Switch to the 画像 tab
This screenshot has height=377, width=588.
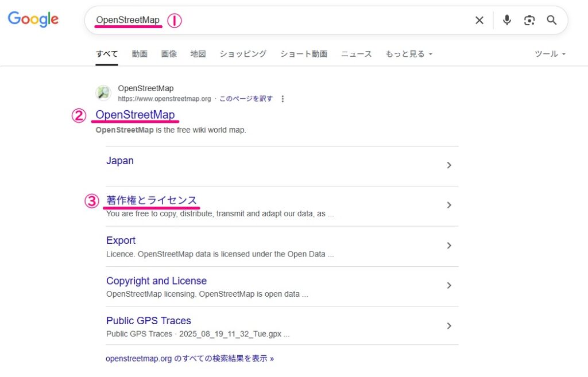(169, 53)
